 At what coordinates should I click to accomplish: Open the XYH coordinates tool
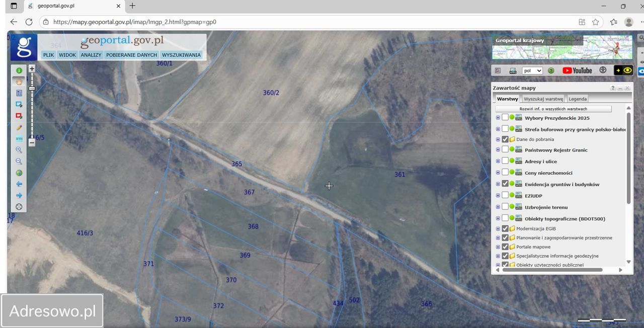(x=19, y=138)
